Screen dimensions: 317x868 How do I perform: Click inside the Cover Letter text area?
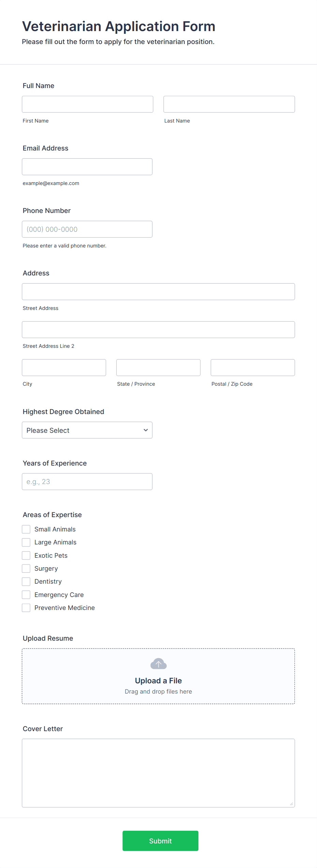click(158, 773)
